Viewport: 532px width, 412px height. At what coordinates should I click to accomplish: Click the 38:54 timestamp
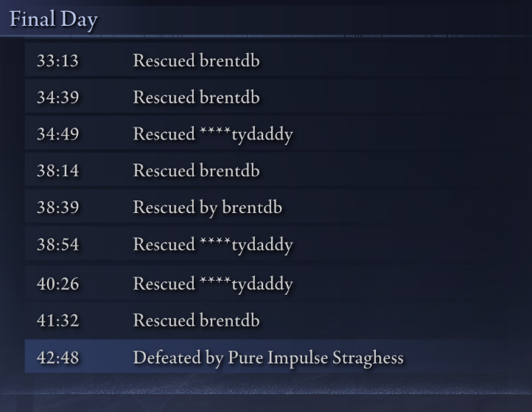click(57, 245)
